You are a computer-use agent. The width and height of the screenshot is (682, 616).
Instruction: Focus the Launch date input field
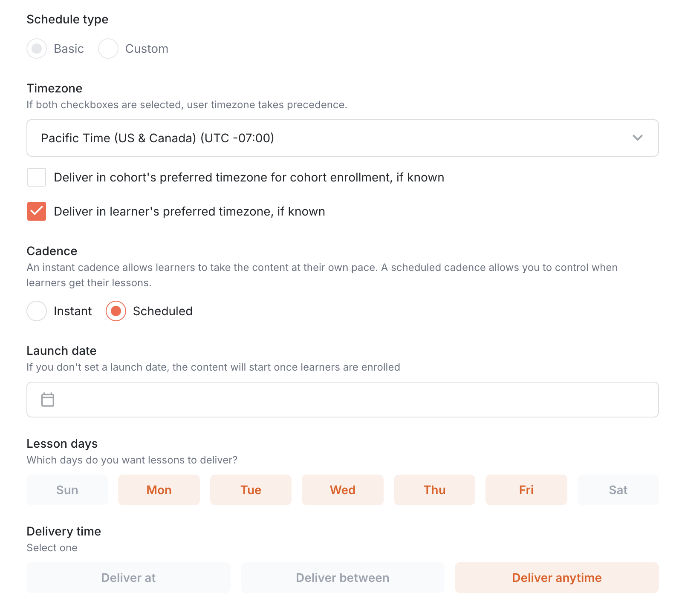coord(343,400)
